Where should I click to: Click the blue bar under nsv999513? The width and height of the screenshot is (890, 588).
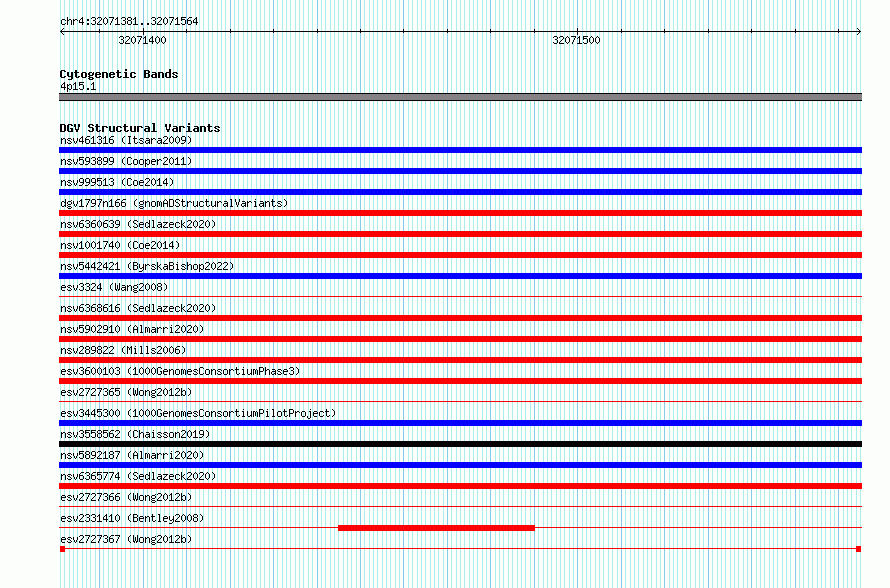460,192
